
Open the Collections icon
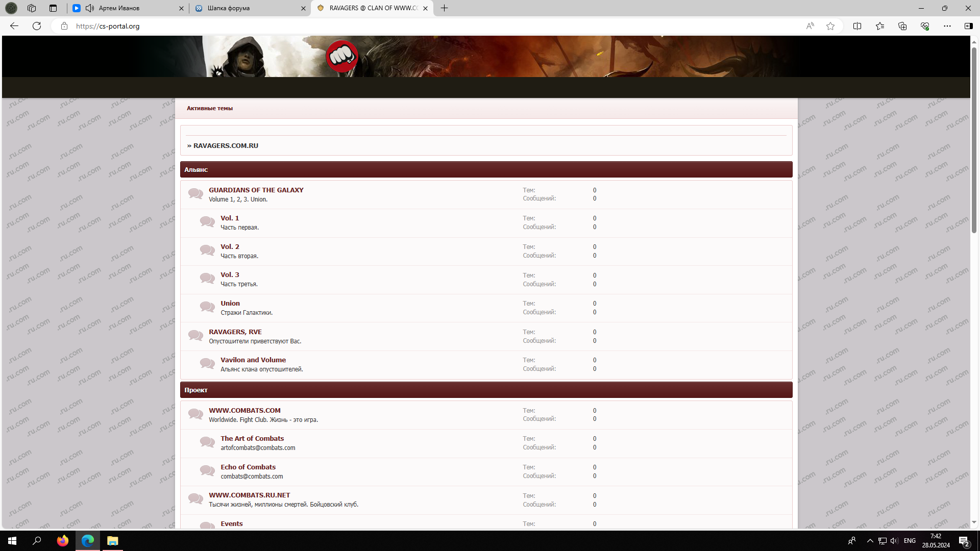[x=902, y=26]
